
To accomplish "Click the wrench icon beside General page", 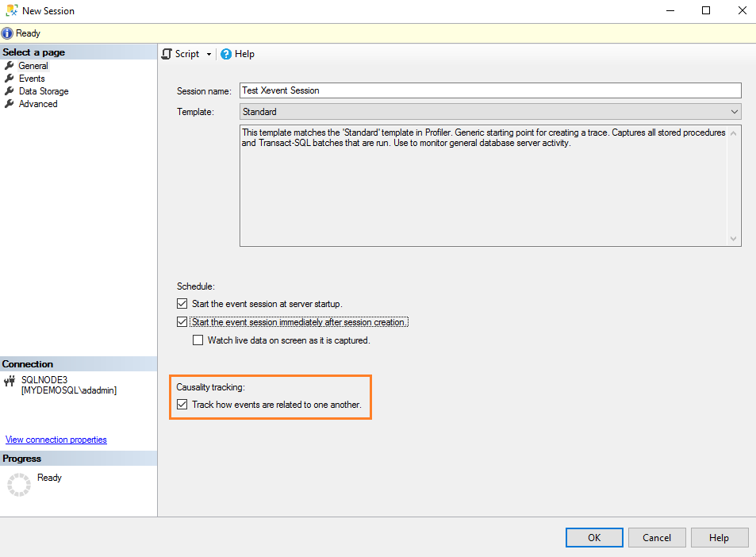I will pos(10,66).
